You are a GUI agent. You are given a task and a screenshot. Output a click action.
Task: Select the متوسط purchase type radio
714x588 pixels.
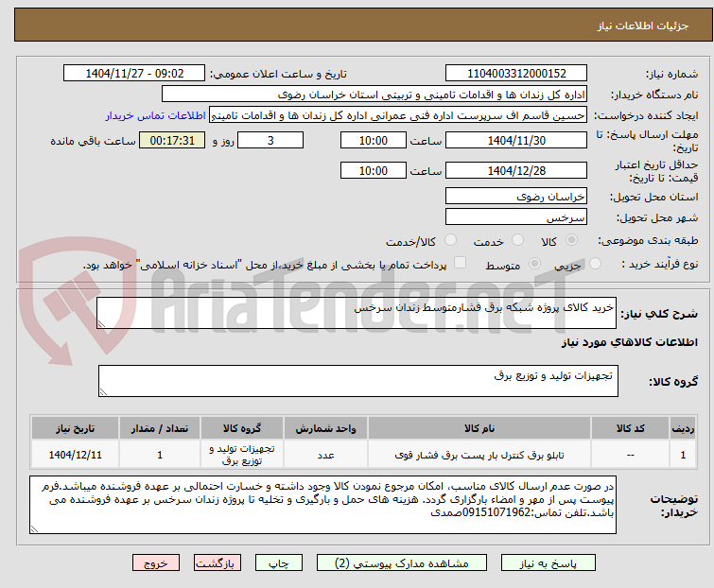[534, 264]
